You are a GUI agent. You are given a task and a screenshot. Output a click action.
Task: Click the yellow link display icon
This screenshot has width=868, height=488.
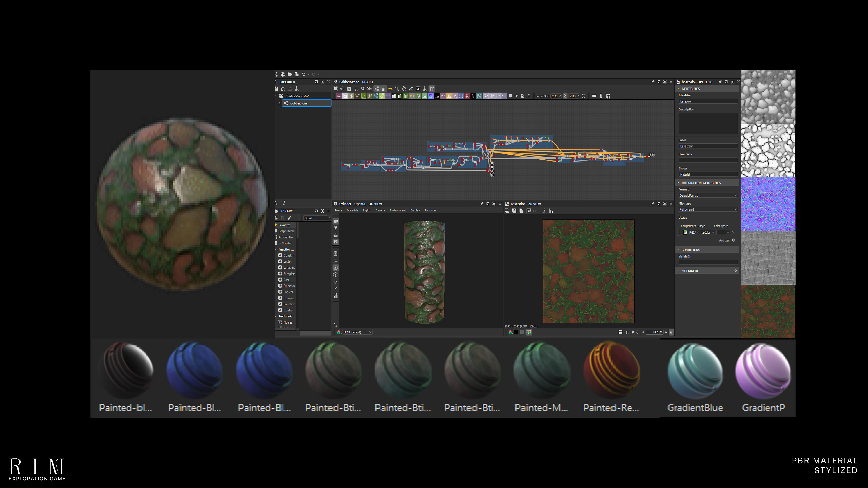[x=391, y=89]
